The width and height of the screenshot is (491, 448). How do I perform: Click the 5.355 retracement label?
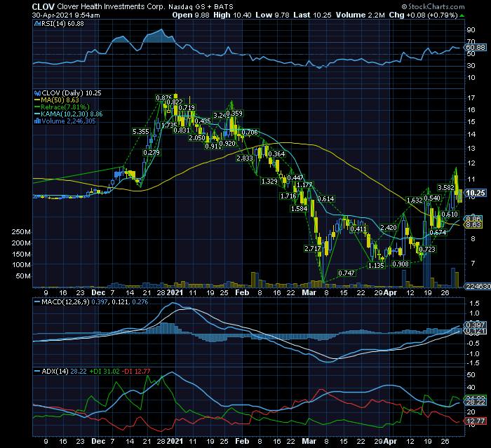140,132
